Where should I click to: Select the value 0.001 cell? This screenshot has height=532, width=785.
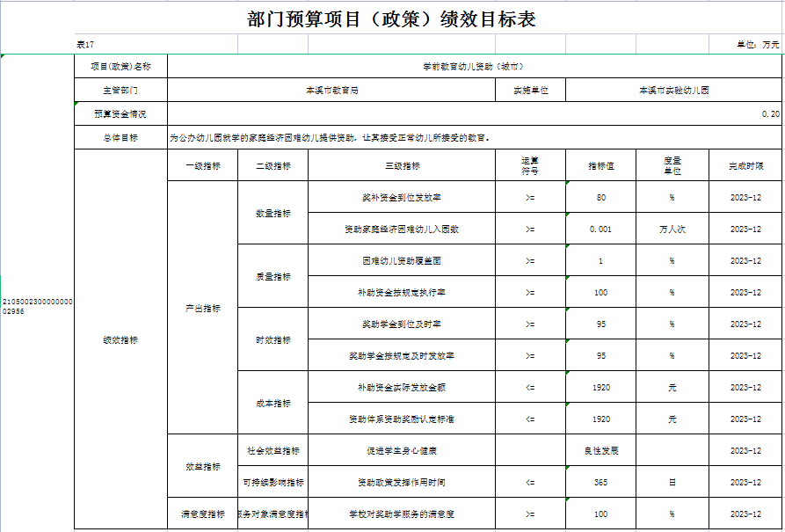coord(600,229)
